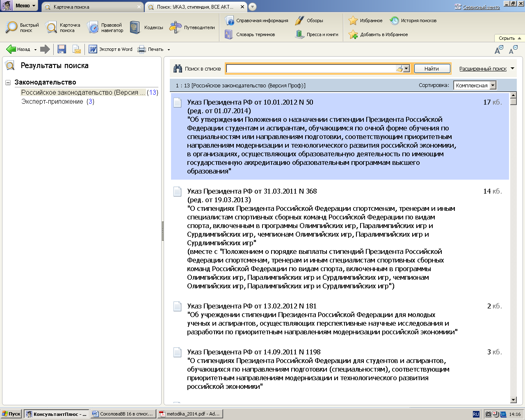The image size is (525, 420).
Task: Click document icon of Указ N 181
Action: [x=177, y=306]
